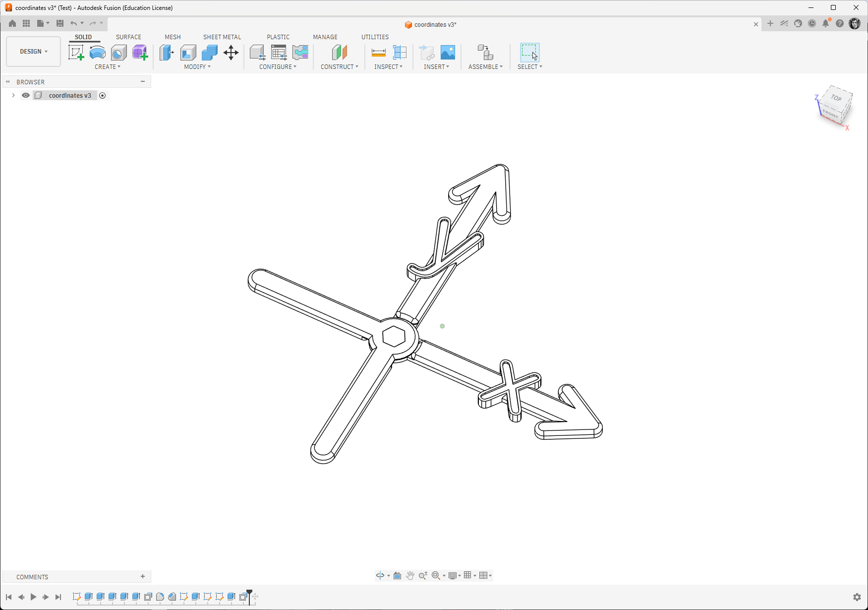
Task: Open the Change Parameters table icon
Action: 279,53
